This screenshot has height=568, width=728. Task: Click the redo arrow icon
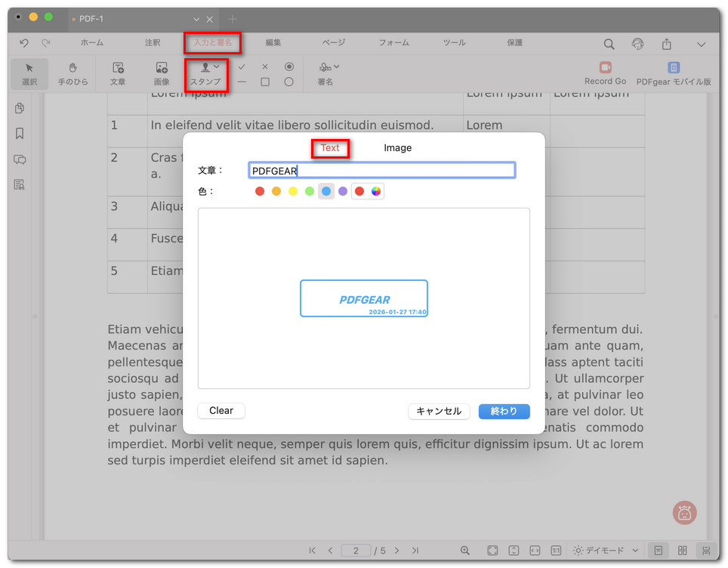pyautogui.click(x=45, y=43)
